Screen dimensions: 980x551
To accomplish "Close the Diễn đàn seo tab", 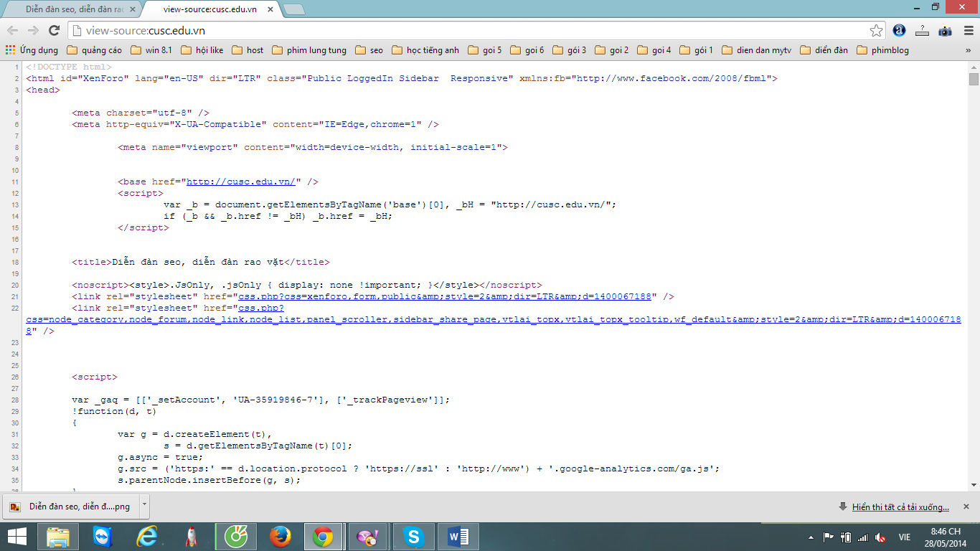I will [133, 9].
